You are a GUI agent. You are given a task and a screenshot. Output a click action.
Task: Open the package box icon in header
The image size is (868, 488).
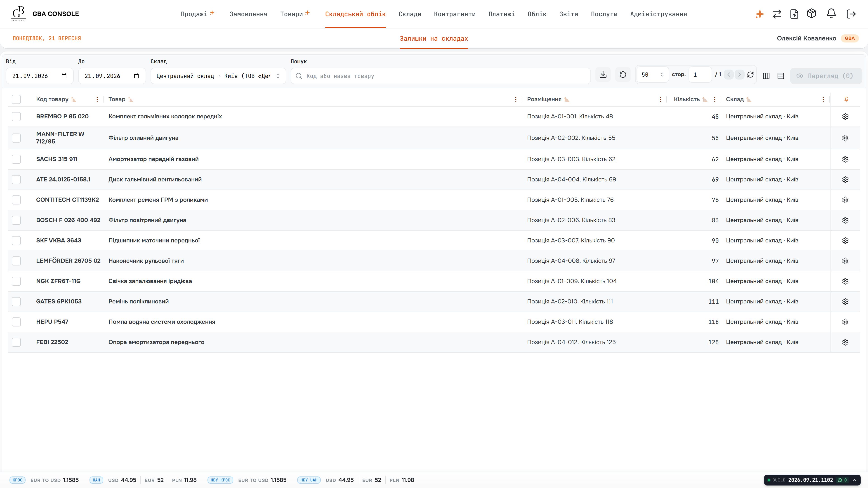[x=811, y=14]
